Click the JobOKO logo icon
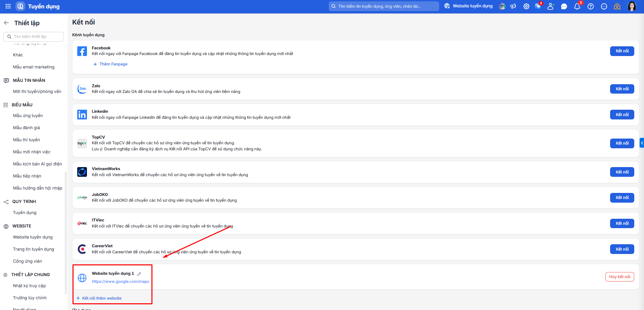Image resolution: width=644 pixels, height=310 pixels. (82, 198)
